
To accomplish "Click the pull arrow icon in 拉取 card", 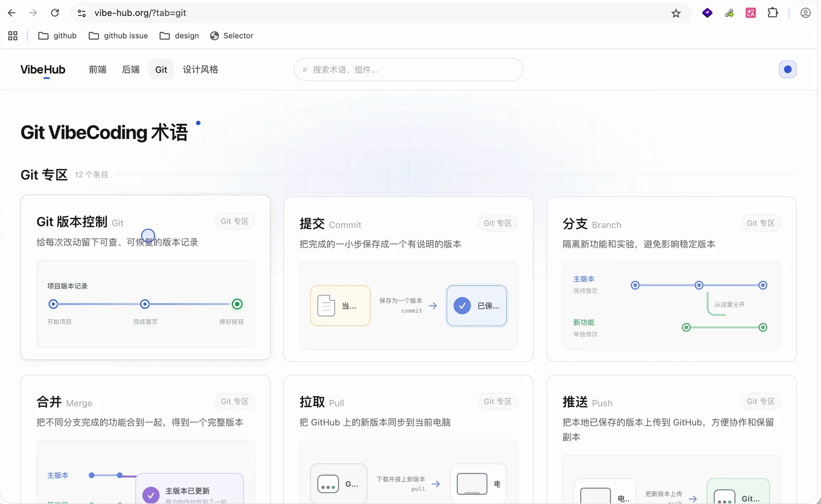I will tap(436, 484).
